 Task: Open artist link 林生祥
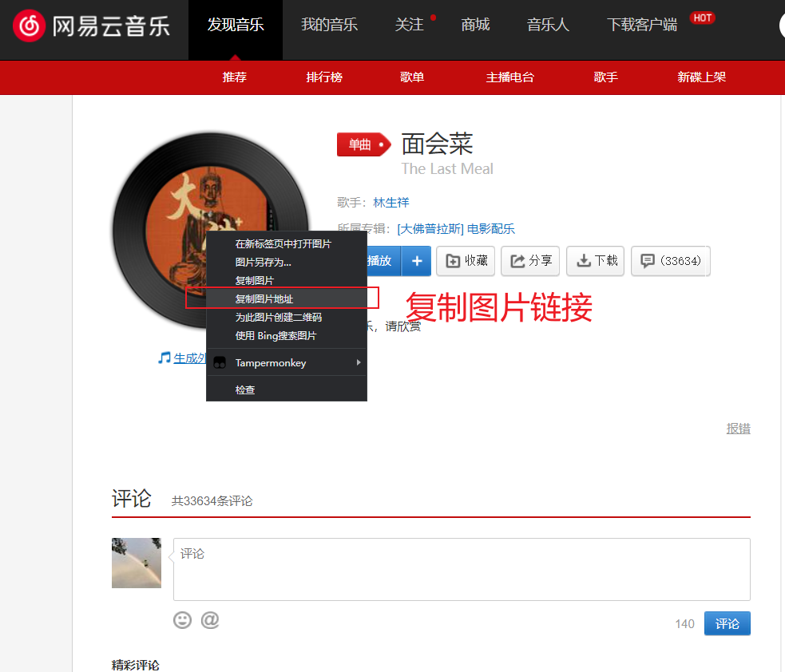point(391,203)
